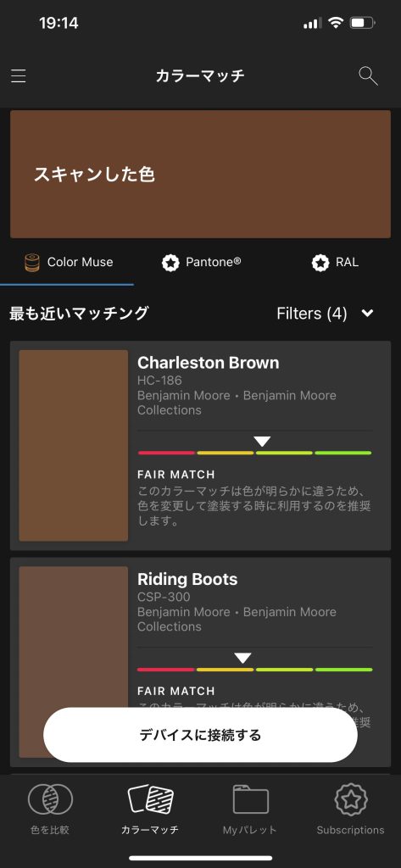Tap the Charleston Brown color swatch
This screenshot has width=401, height=868.
pyautogui.click(x=74, y=446)
